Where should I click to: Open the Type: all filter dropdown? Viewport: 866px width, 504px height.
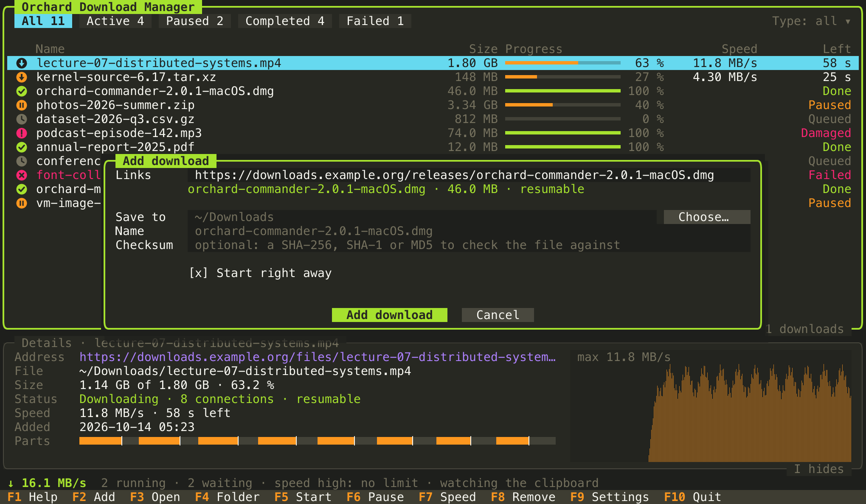point(811,21)
